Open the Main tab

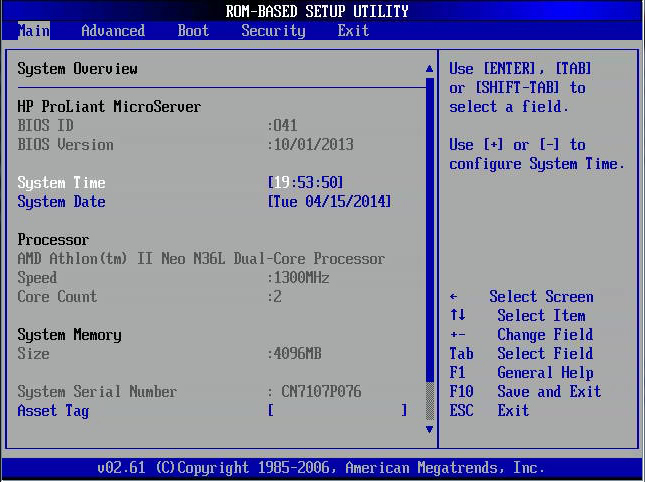coord(34,31)
